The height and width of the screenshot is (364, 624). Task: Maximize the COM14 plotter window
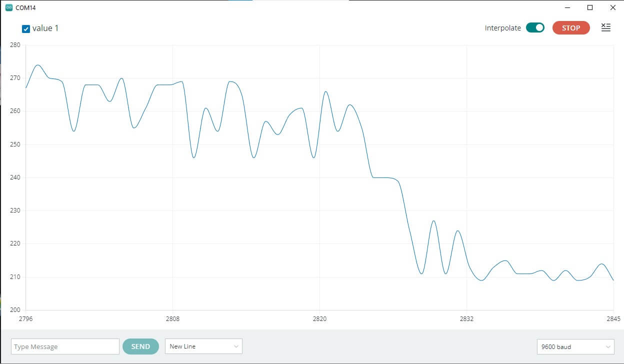(590, 8)
